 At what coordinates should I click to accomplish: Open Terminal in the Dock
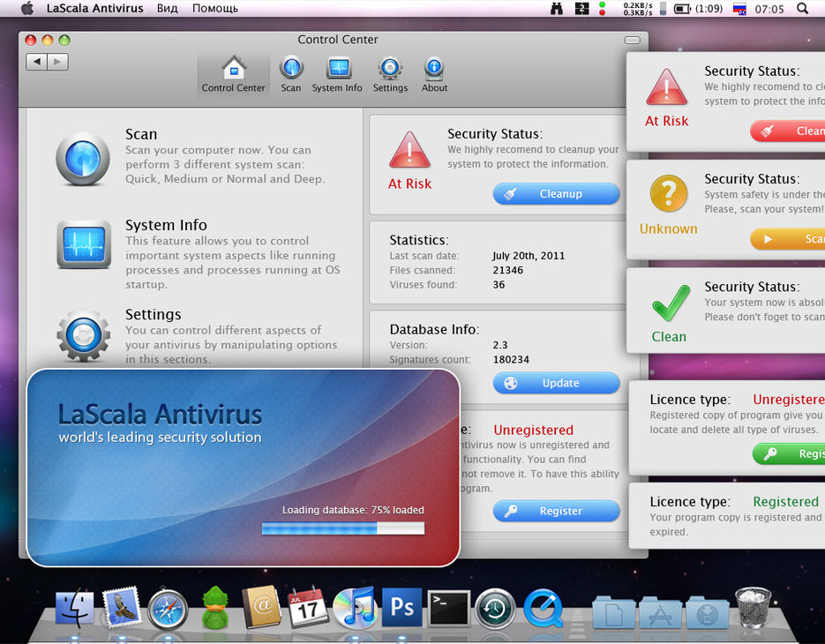tap(448, 608)
